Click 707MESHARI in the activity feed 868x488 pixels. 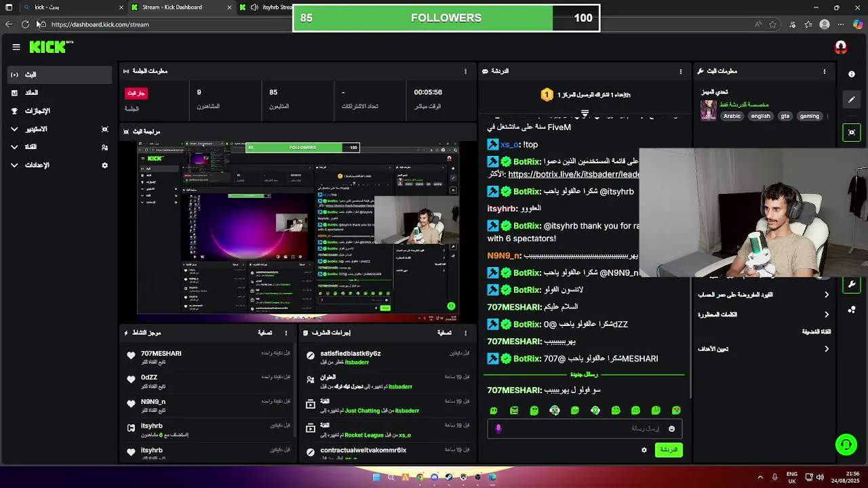coord(161,354)
